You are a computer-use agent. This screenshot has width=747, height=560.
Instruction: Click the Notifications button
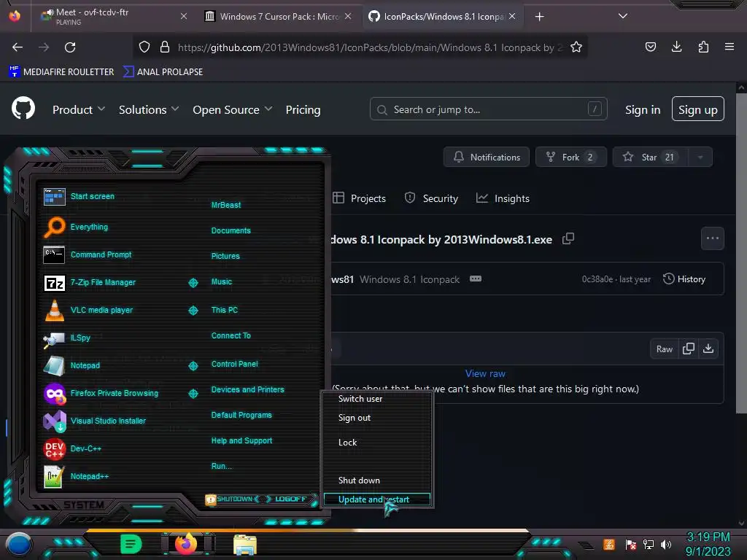(x=486, y=157)
